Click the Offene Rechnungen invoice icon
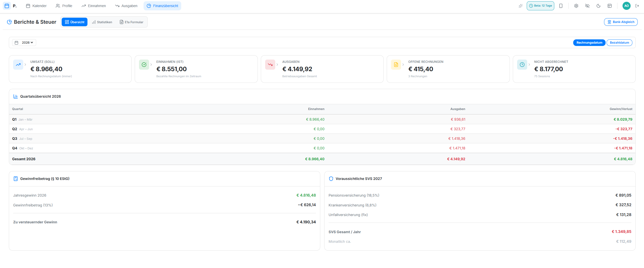The image size is (644, 268). click(396, 65)
